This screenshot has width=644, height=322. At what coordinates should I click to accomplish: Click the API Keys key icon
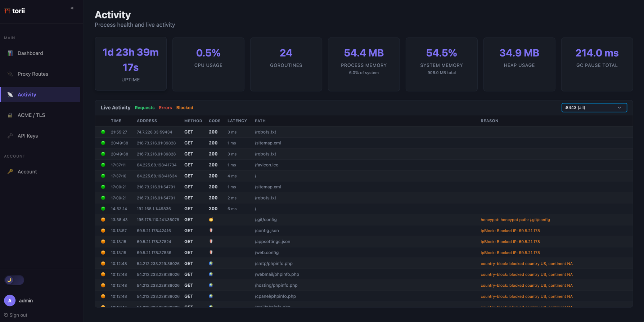10,136
